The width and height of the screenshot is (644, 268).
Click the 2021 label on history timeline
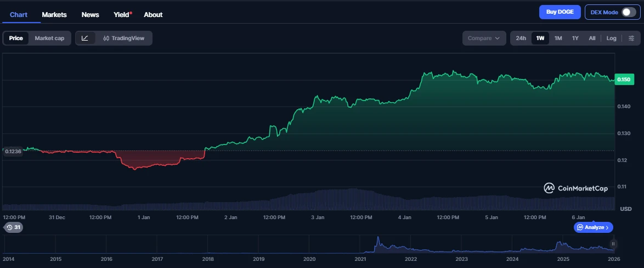tap(360, 259)
